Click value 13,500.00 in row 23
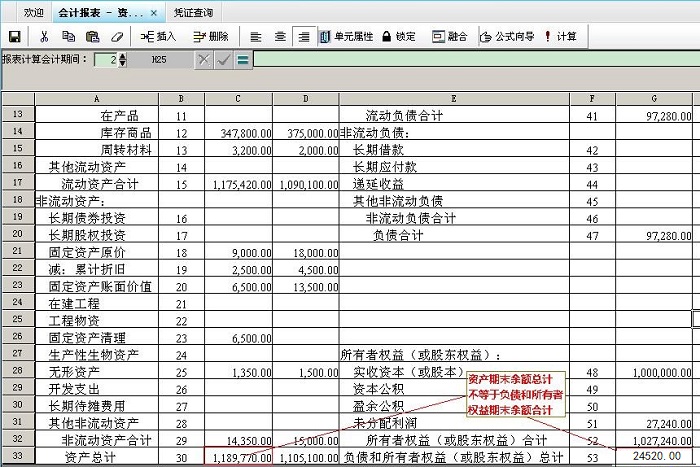This screenshot has width=700, height=467. click(306, 287)
